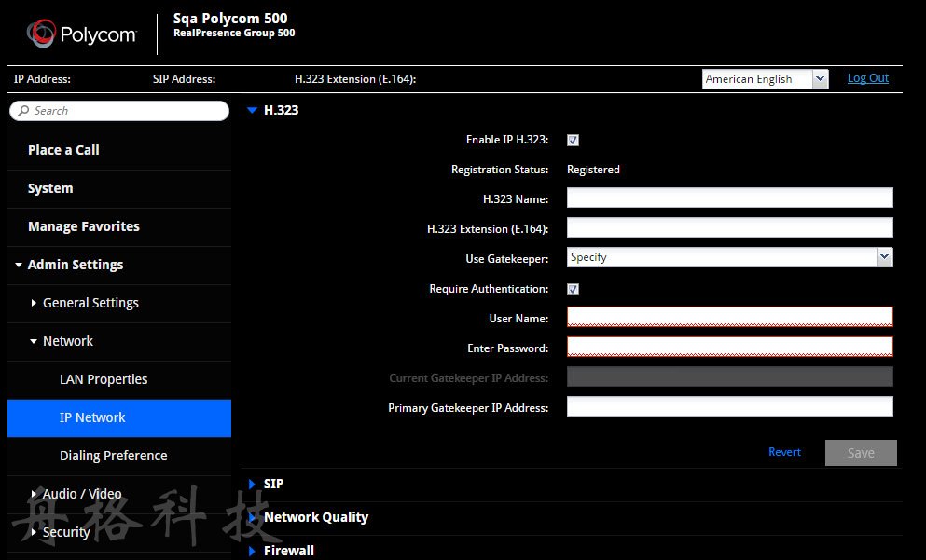Open the Use Gatekeeper dropdown

(730, 257)
